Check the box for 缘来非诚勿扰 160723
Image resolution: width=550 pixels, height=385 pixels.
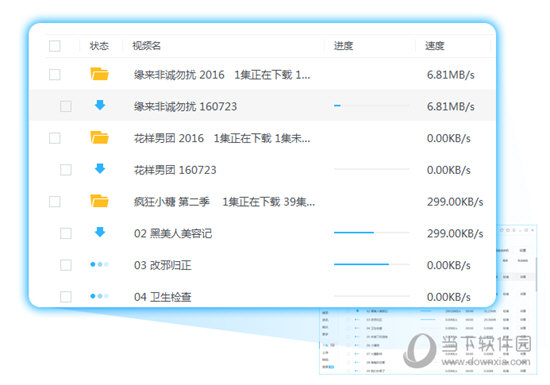point(66,106)
